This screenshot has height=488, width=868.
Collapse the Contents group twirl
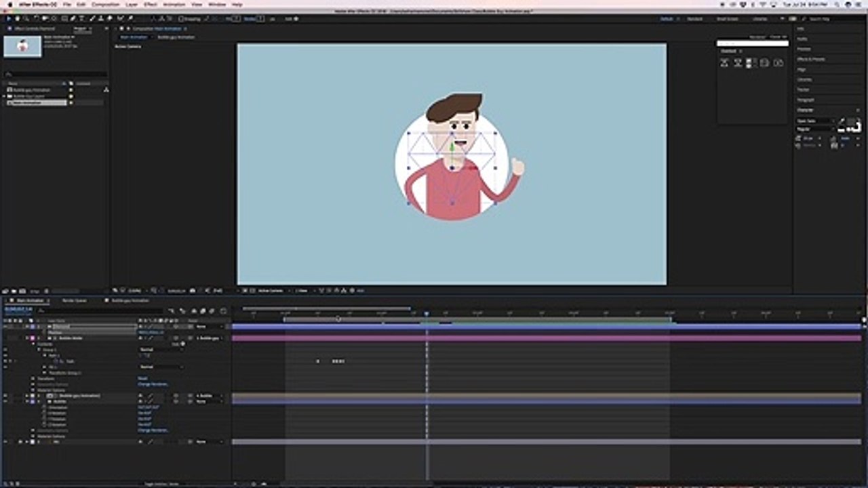(x=33, y=344)
